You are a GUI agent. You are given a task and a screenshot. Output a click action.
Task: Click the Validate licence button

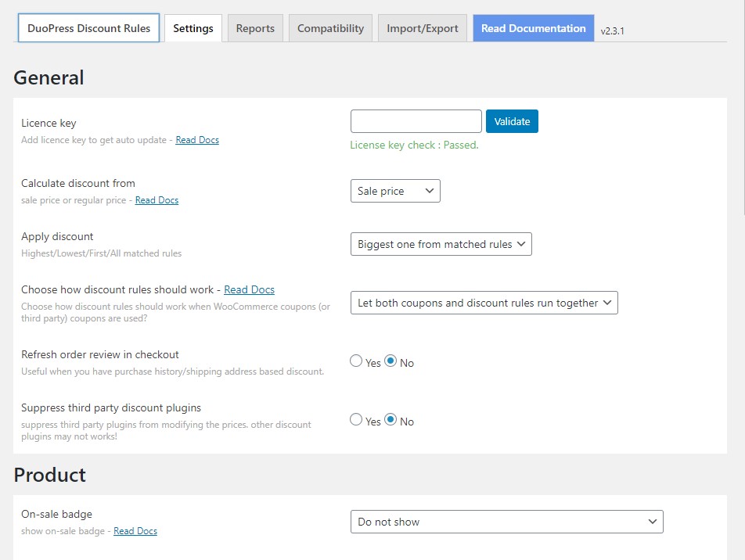(x=512, y=121)
